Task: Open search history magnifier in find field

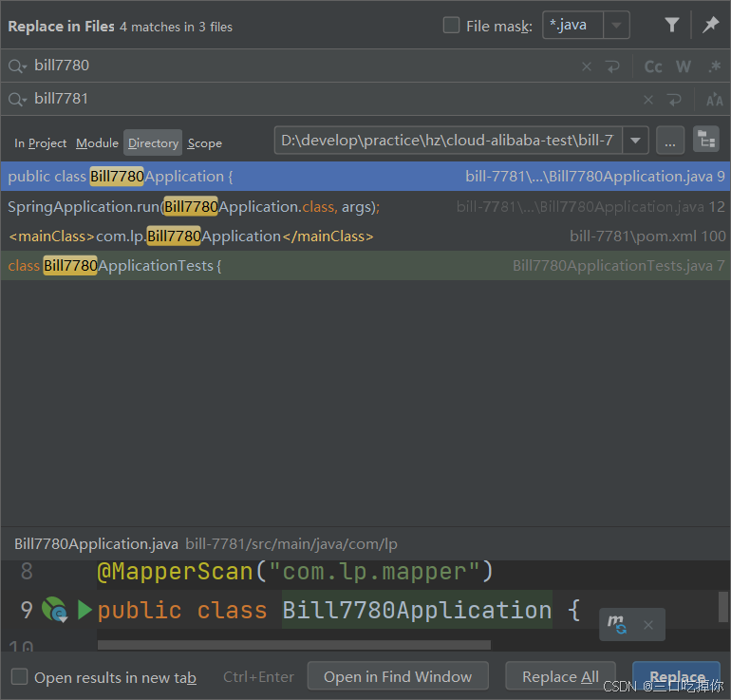Action: (17, 66)
